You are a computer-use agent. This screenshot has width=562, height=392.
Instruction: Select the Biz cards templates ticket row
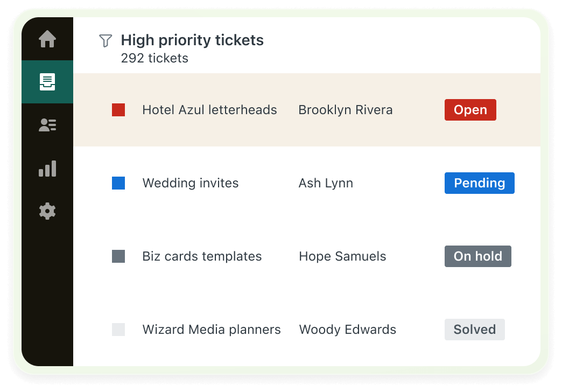[202, 256]
